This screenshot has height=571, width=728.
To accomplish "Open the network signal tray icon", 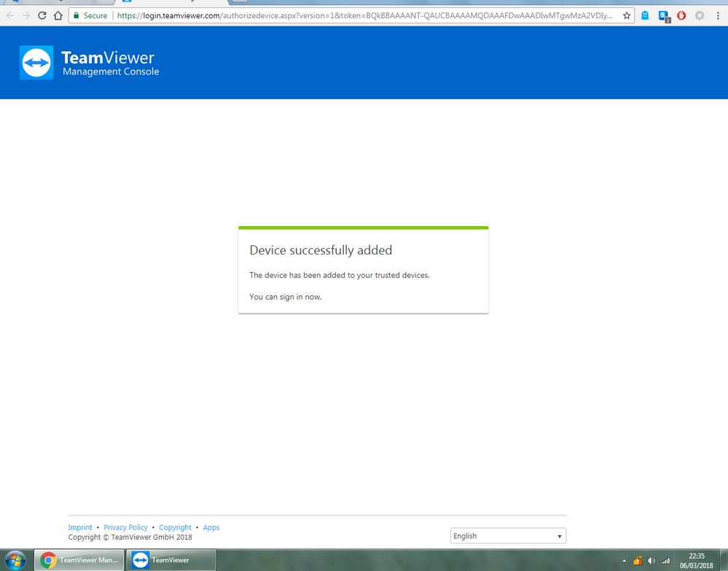I will [665, 561].
